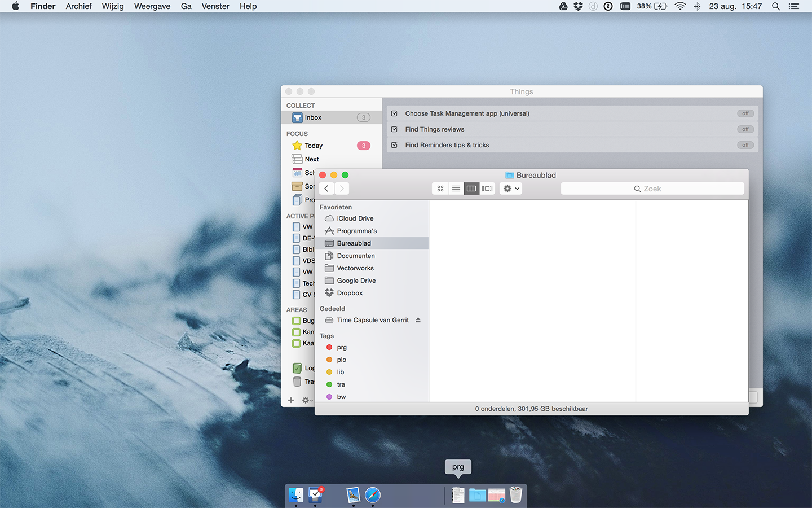Switch Finder to list view

coord(456,189)
